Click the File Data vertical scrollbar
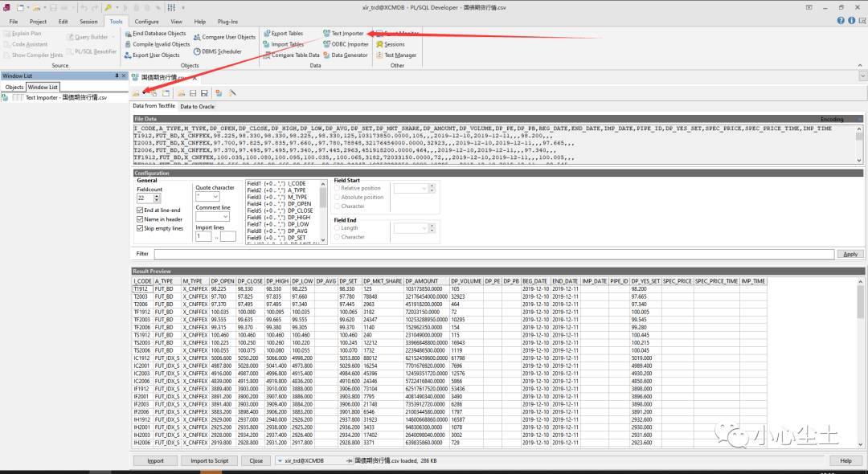Viewport: 868px width, 474px height. point(860,144)
